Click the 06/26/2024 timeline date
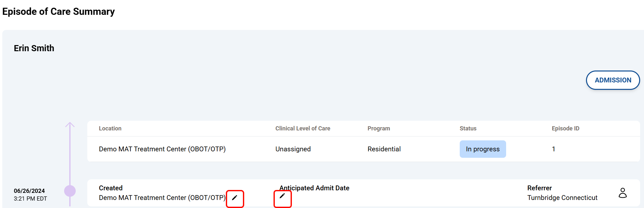The height and width of the screenshot is (208, 644). point(29,191)
